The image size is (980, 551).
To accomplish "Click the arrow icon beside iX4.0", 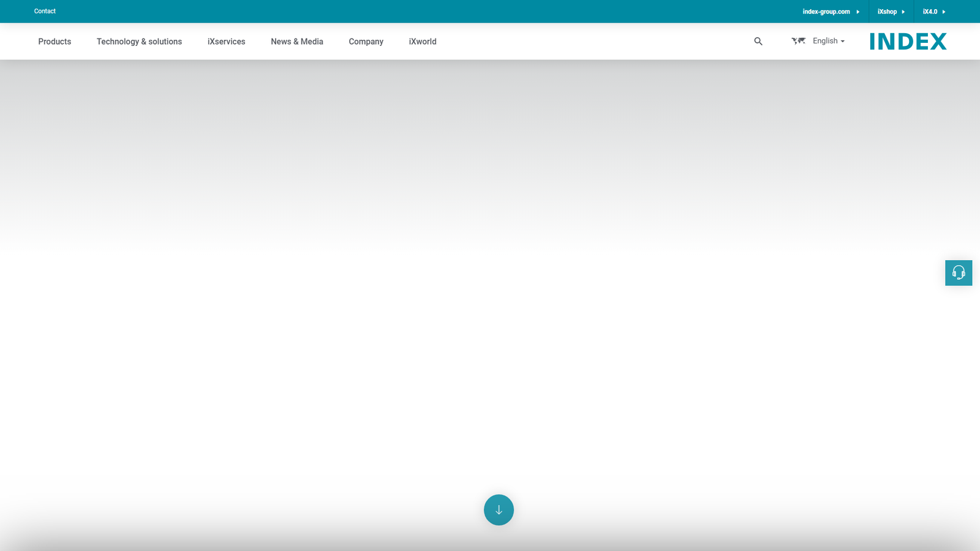I will [x=944, y=12].
